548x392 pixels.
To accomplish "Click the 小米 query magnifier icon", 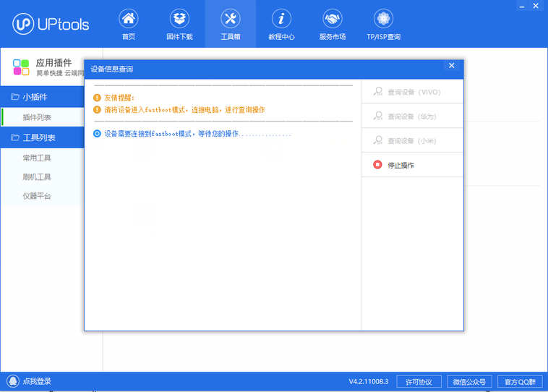I will pos(378,140).
